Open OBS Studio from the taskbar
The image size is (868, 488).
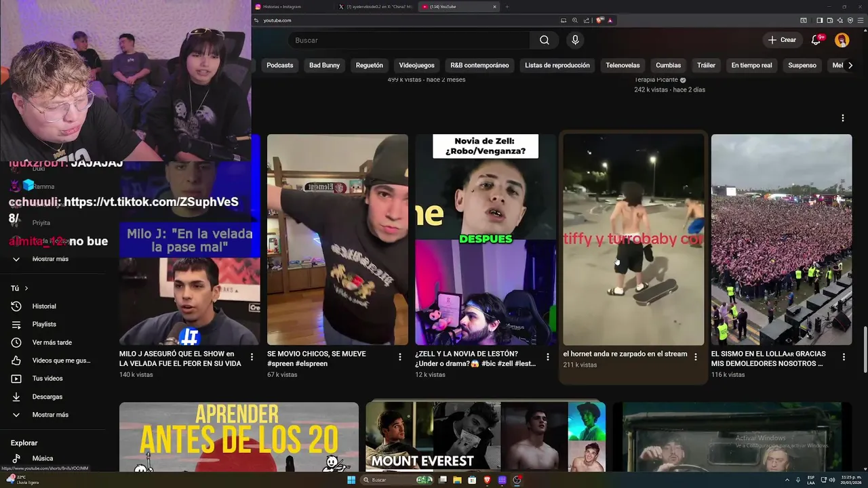tap(517, 480)
